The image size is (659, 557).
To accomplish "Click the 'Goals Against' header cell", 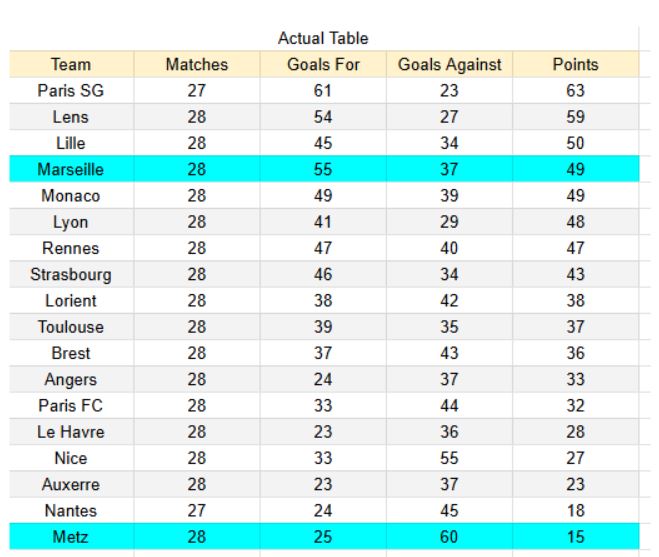I will [449, 65].
